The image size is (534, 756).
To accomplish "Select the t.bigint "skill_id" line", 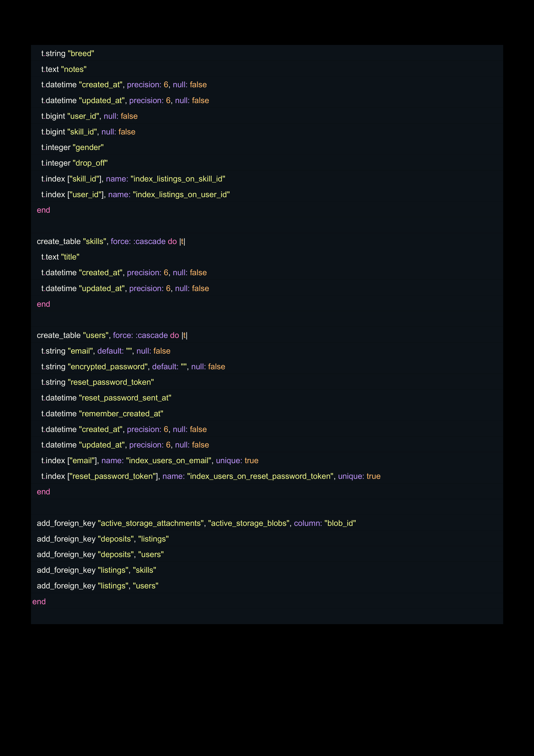I will coord(88,132).
